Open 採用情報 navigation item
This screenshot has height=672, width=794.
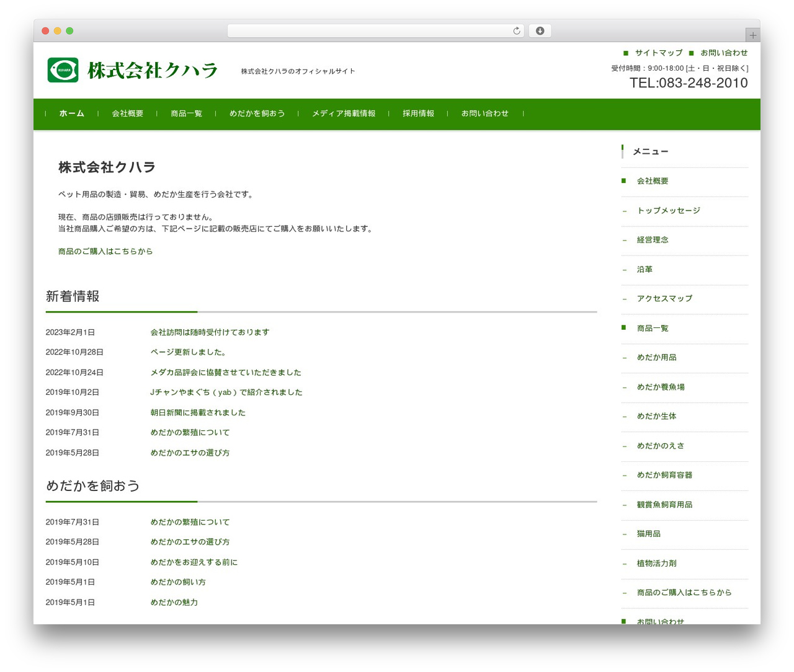pyautogui.click(x=418, y=113)
